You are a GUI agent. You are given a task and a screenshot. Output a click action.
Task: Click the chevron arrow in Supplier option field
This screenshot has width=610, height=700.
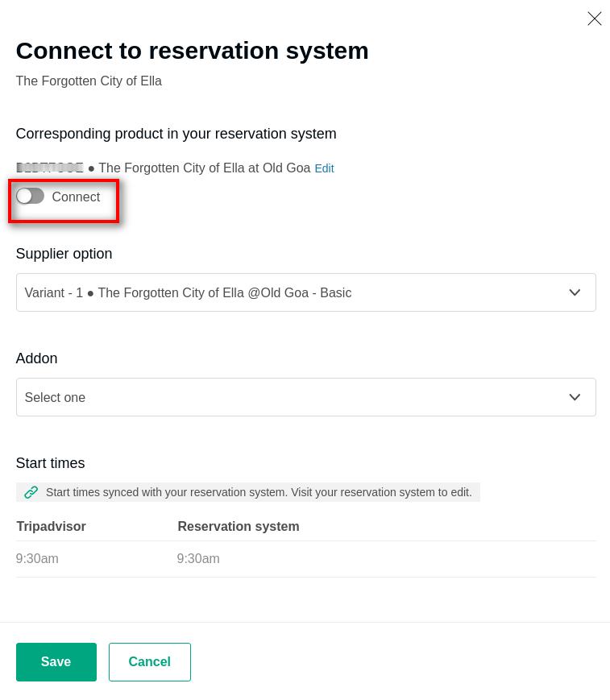coord(575,292)
